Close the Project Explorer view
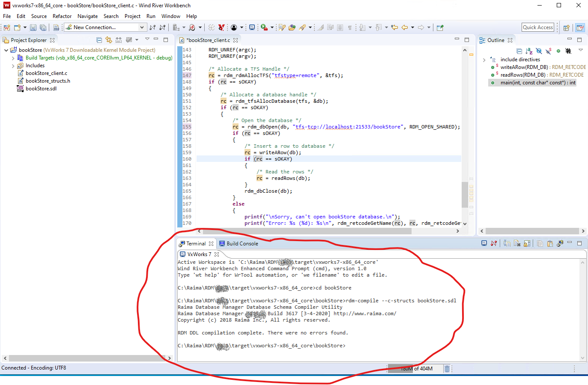This screenshot has height=385, width=588. pyautogui.click(x=52, y=40)
